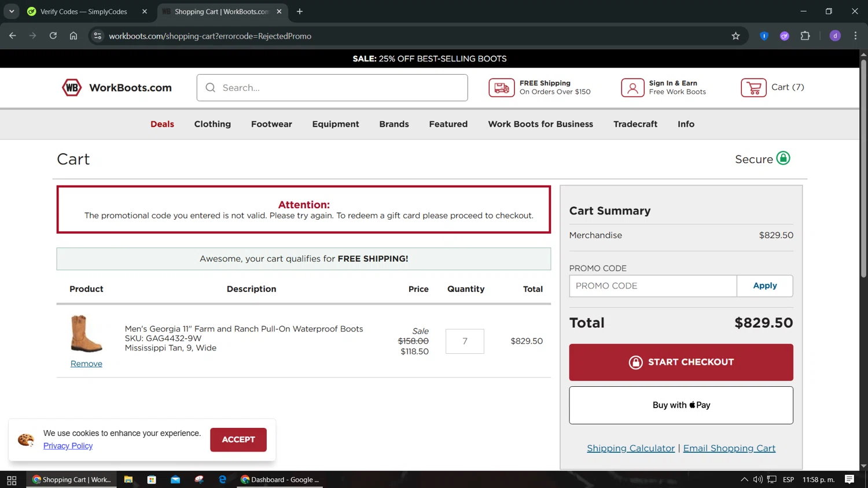Open Dashboard - Google taskbar window
The image size is (868, 488).
(280, 480)
